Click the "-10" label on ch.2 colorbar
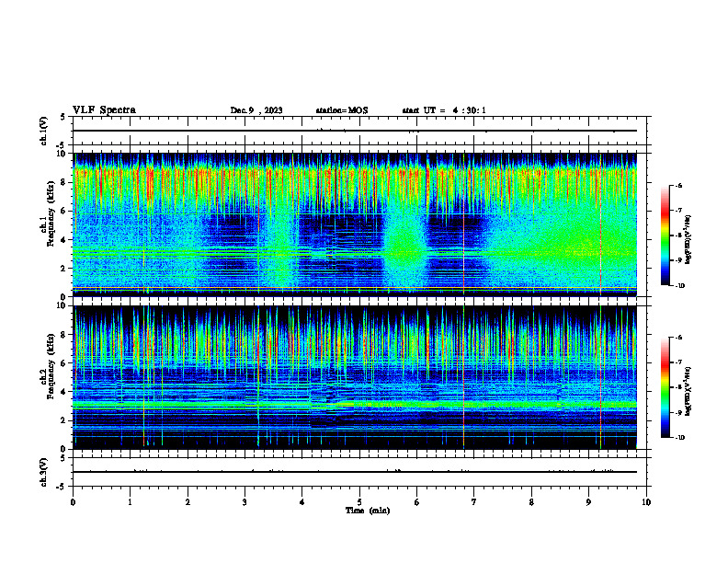Viewport: 728px width, 563px height. (679, 437)
